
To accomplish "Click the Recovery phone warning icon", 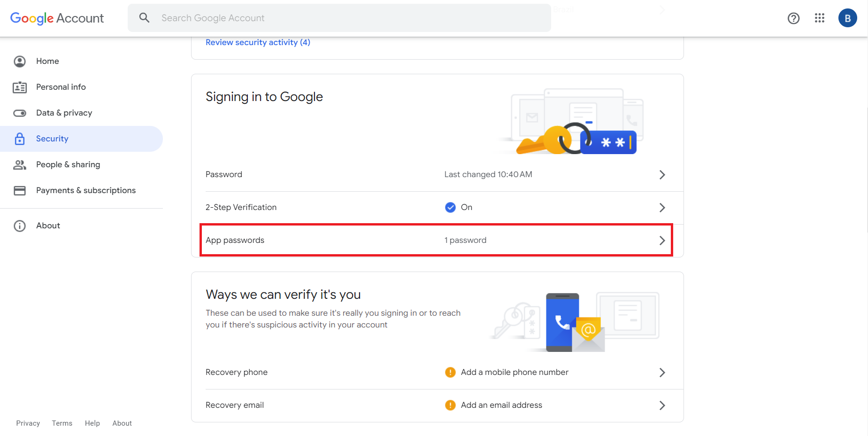I will (450, 372).
